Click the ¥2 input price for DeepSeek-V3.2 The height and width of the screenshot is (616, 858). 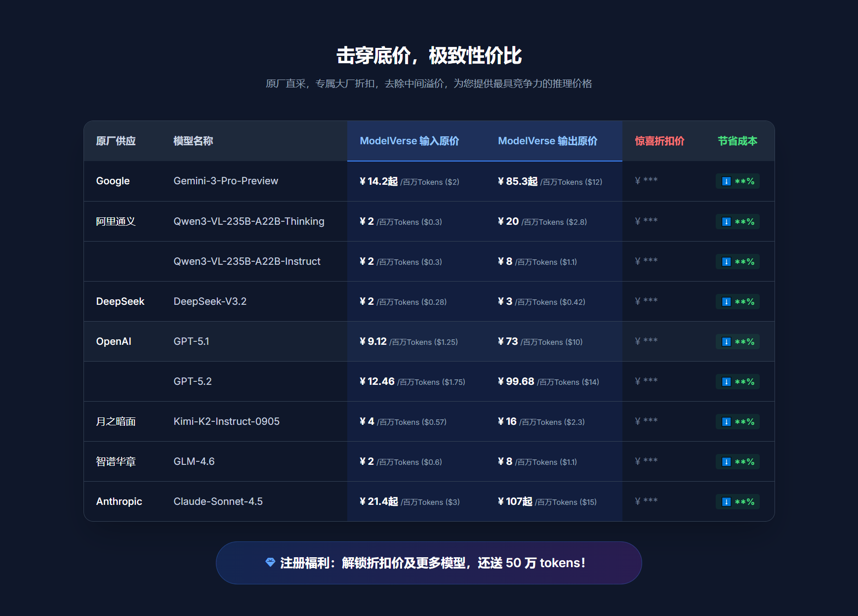coord(367,301)
